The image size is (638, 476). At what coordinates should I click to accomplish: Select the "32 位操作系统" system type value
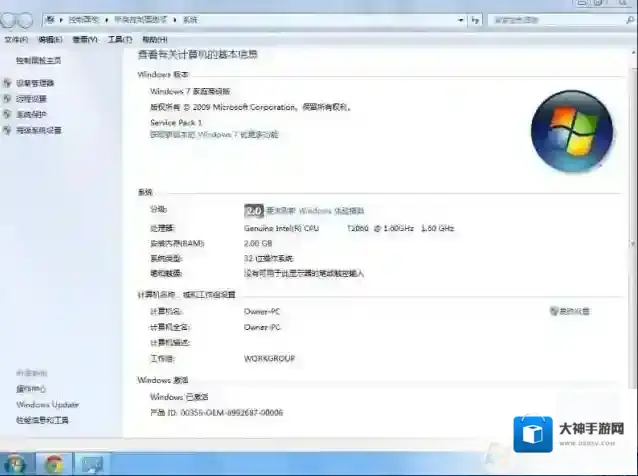click(x=269, y=258)
